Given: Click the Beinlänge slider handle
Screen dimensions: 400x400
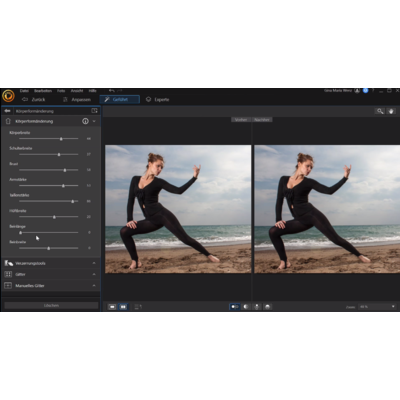Looking at the screenshot, I should [x=20, y=232].
